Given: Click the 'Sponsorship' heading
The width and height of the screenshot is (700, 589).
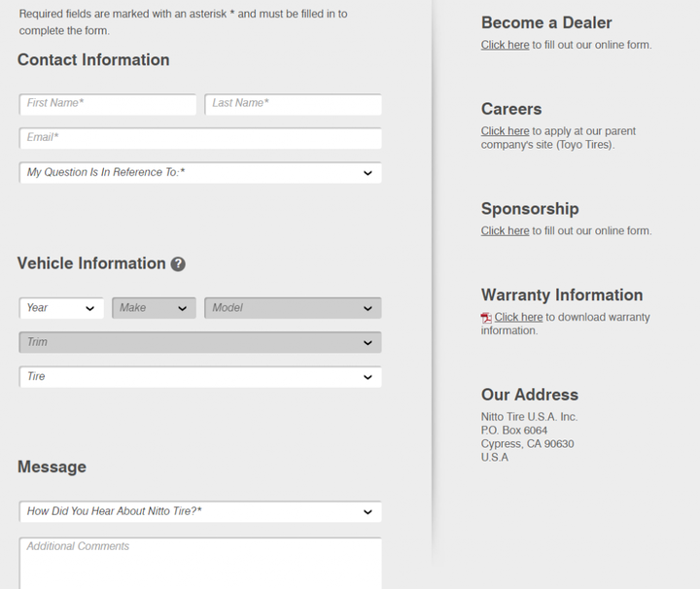Looking at the screenshot, I should (x=530, y=209).
